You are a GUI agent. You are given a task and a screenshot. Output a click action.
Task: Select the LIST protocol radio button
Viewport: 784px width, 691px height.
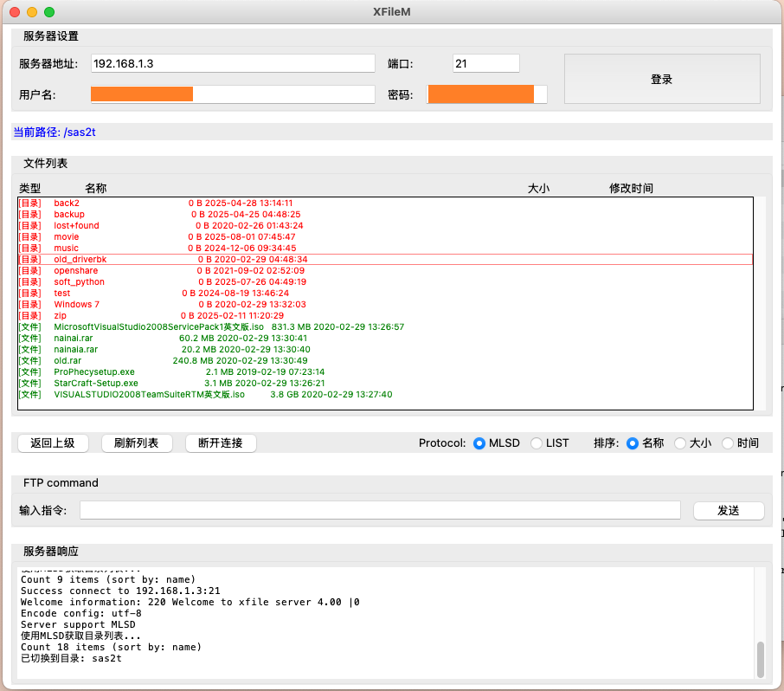coord(537,443)
